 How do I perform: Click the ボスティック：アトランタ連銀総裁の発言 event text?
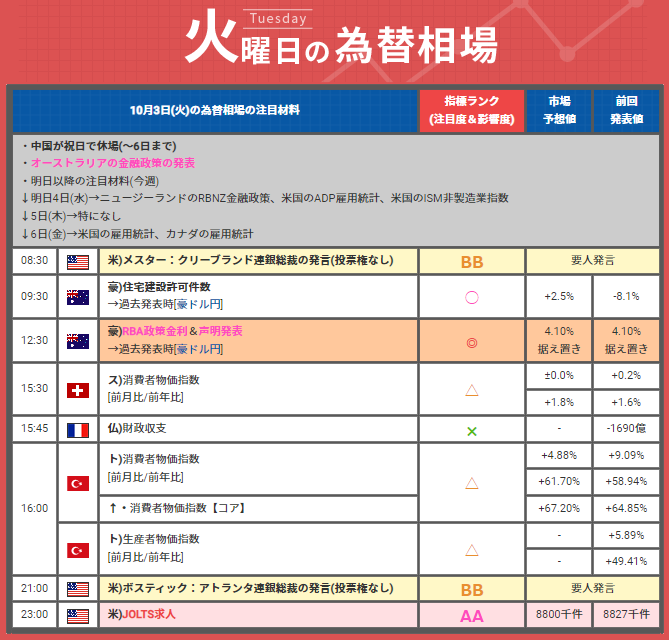coord(250,588)
